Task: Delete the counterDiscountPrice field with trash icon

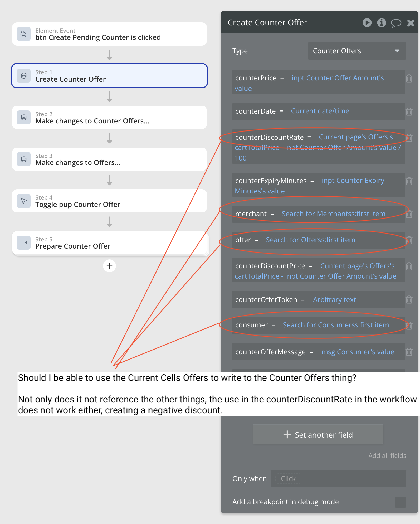Action: (409, 266)
